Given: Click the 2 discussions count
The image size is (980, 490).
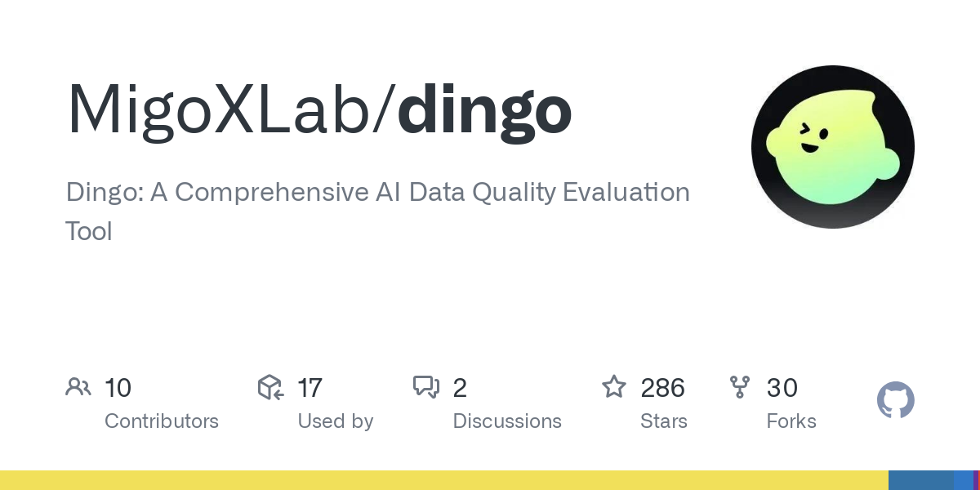Looking at the screenshot, I should (x=460, y=388).
